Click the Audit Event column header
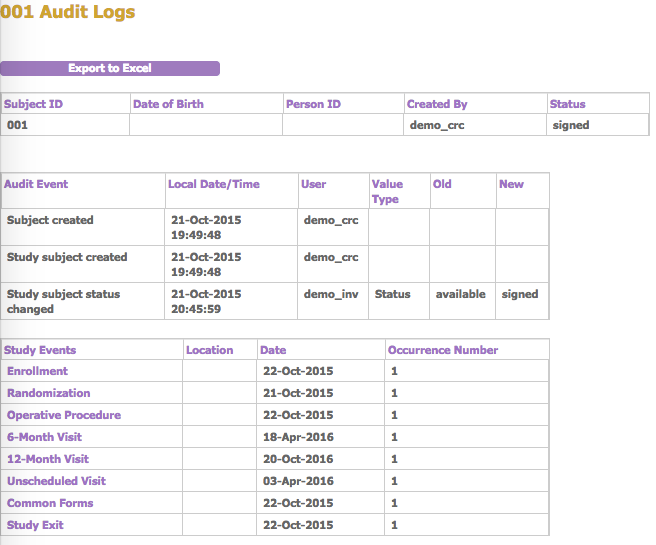The width and height of the screenshot is (656, 545). [x=36, y=184]
